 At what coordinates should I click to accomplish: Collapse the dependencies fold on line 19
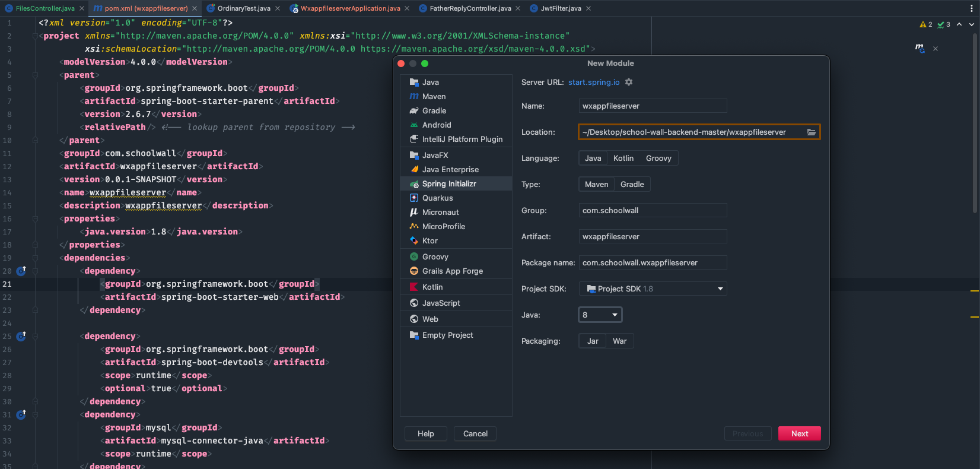point(35,258)
